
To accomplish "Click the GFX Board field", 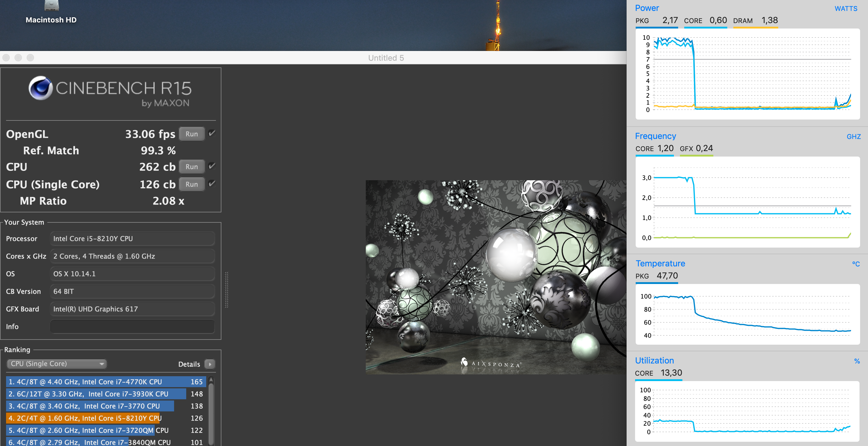I will click(x=132, y=309).
